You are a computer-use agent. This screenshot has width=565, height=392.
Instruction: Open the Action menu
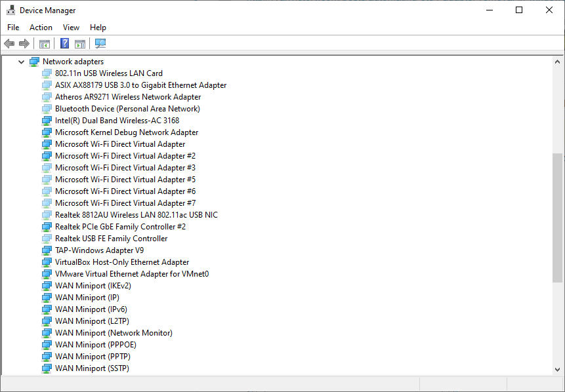pos(41,28)
